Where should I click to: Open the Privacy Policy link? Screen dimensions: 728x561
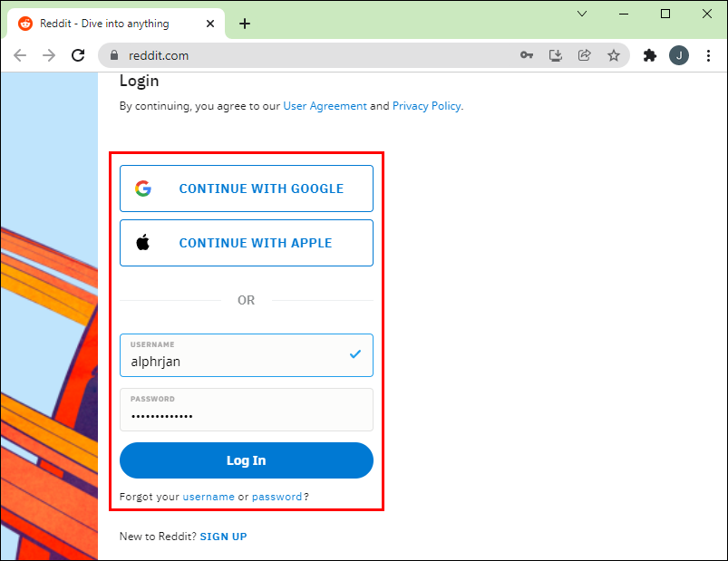tap(427, 106)
